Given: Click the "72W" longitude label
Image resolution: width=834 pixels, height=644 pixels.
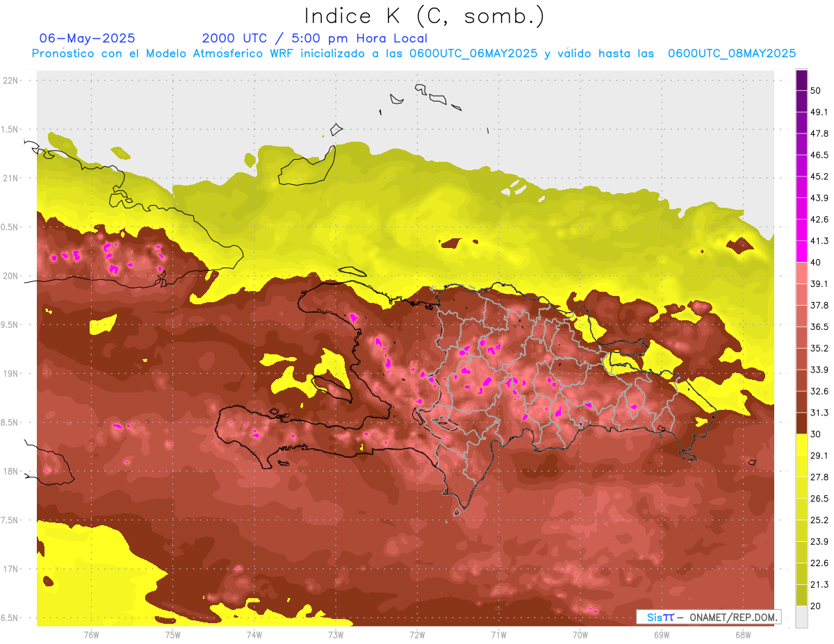Looking at the screenshot, I should coord(417,635).
